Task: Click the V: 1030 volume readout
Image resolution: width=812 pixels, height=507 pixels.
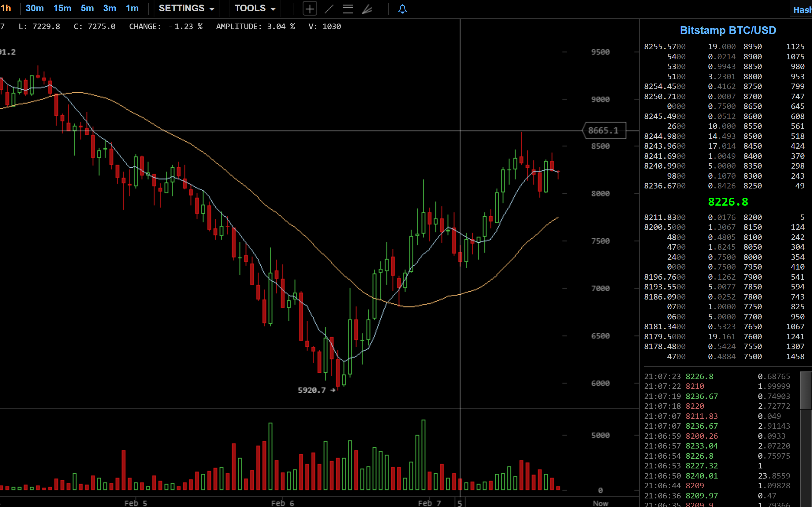Action: pos(325,27)
